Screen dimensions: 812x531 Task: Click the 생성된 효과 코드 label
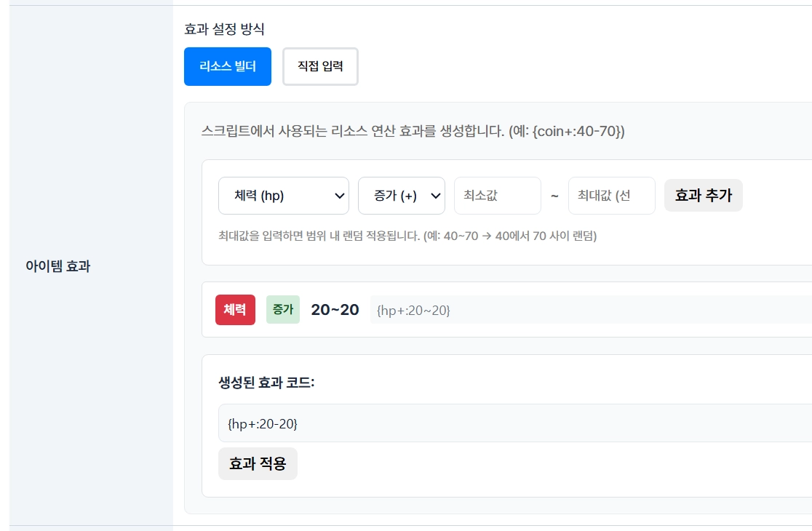point(266,383)
